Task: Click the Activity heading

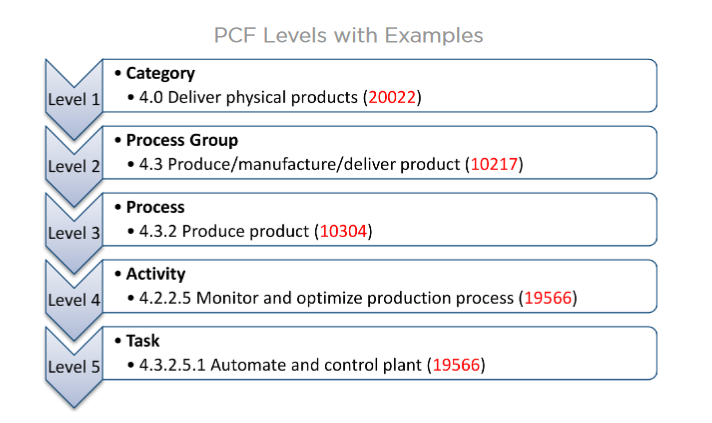Action: (156, 274)
